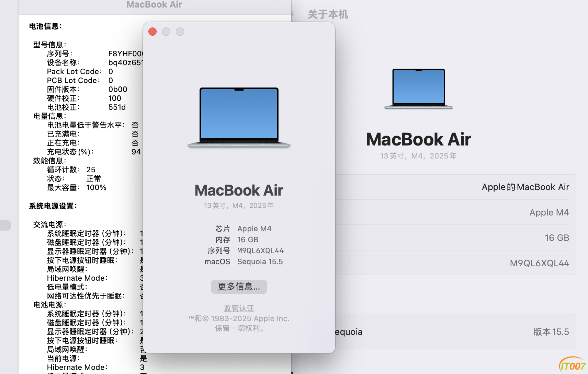Image resolution: width=588 pixels, height=374 pixels.
Task: Open the 监管认证 link
Action: point(239,308)
